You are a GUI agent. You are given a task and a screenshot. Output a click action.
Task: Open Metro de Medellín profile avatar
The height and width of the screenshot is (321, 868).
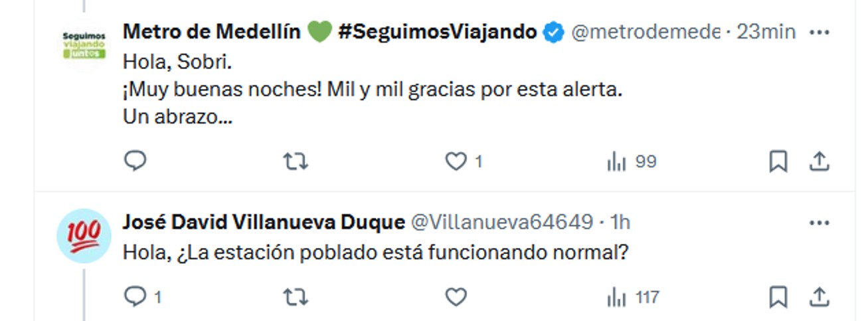coord(84,44)
